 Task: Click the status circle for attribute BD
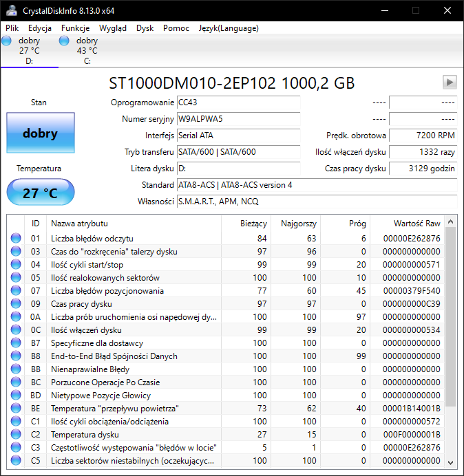pyautogui.click(x=16, y=395)
